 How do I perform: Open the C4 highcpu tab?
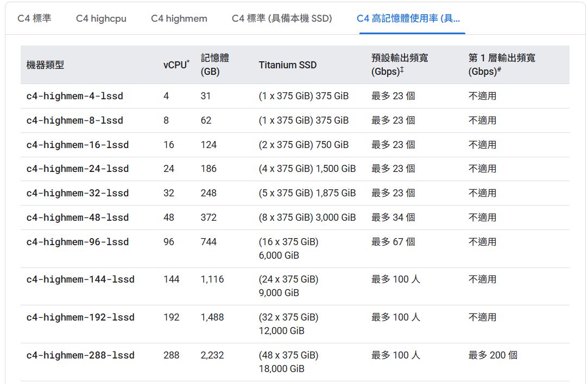pyautogui.click(x=101, y=18)
